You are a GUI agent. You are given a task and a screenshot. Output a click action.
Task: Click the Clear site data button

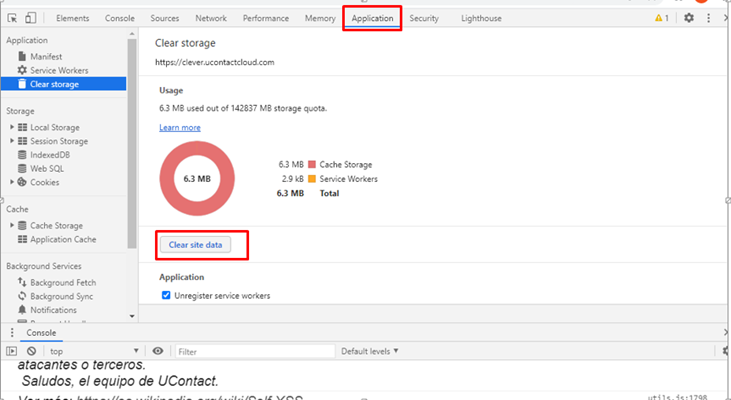point(195,244)
